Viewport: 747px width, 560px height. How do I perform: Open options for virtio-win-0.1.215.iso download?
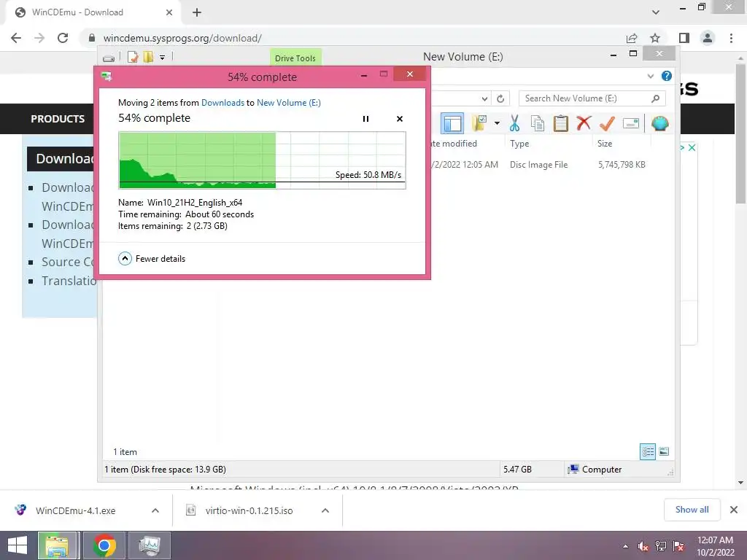pyautogui.click(x=325, y=510)
